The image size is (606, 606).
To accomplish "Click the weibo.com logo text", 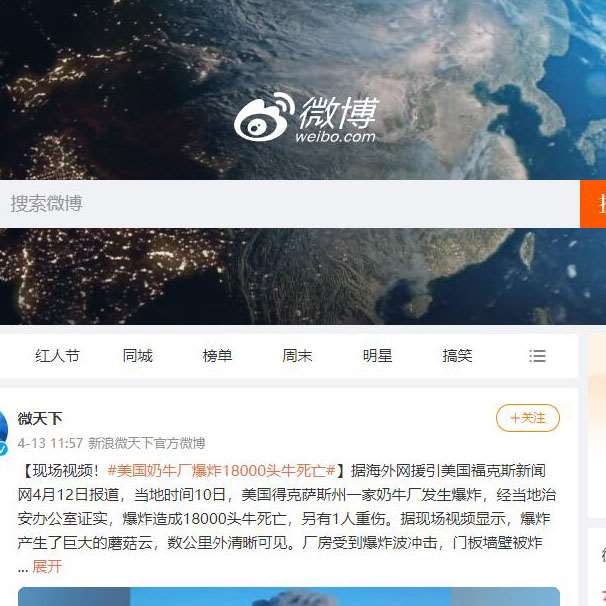I will [x=335, y=136].
